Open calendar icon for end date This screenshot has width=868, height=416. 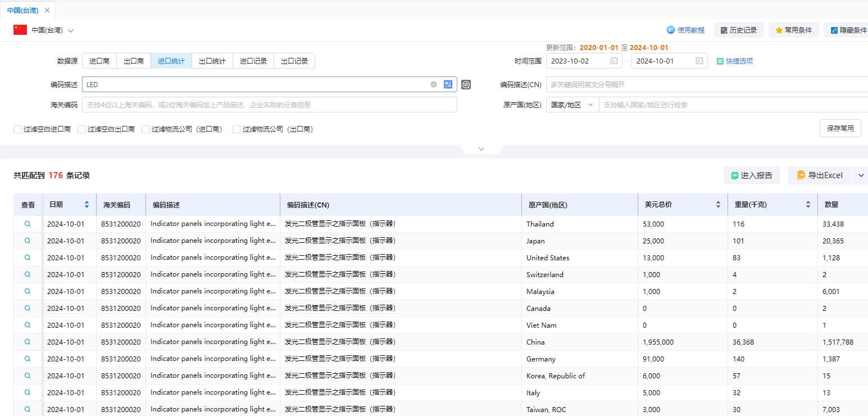coord(699,61)
